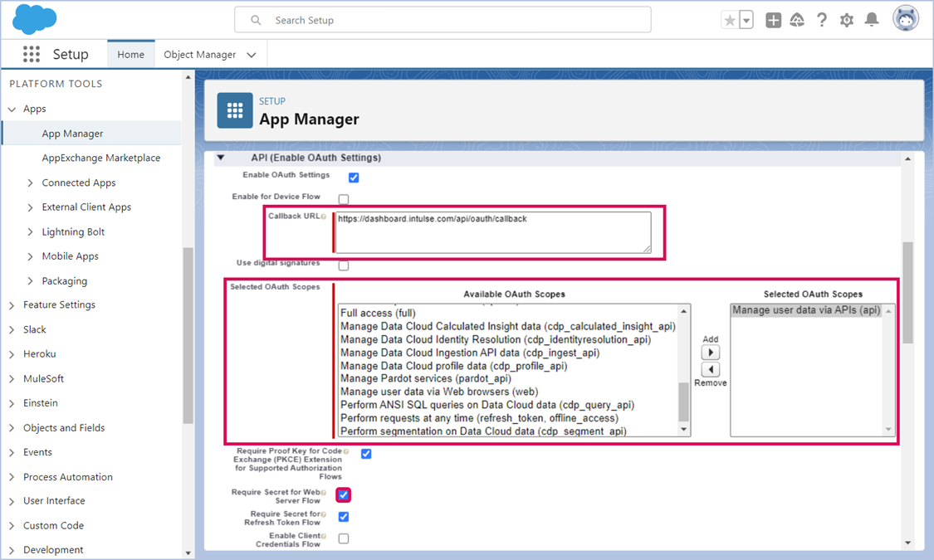Expand the Lightning Bolt node

click(31, 232)
